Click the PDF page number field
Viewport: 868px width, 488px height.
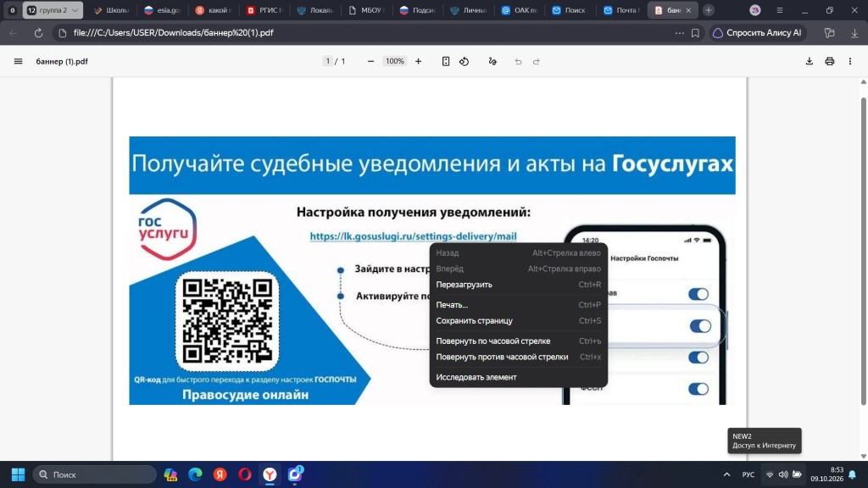click(328, 61)
